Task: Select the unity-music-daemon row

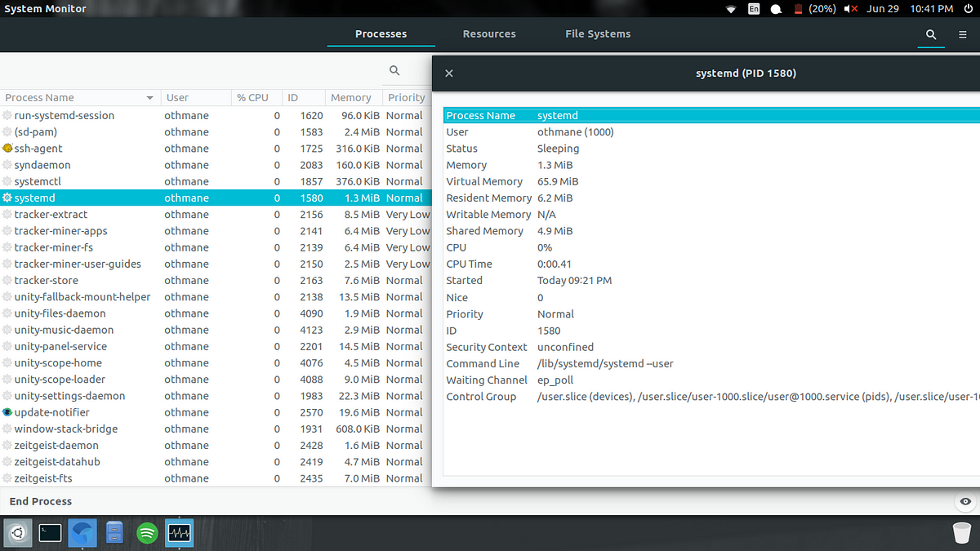Action: click(x=216, y=330)
